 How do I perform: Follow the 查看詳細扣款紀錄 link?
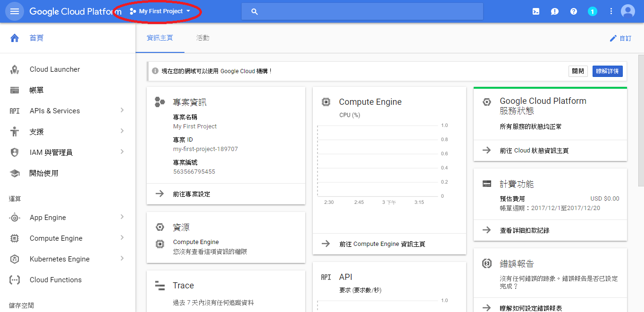point(525,230)
